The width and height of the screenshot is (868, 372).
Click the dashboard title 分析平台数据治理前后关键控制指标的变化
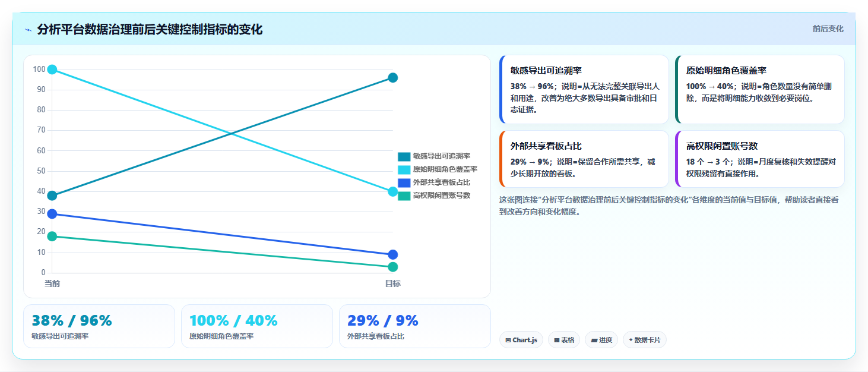coord(150,29)
